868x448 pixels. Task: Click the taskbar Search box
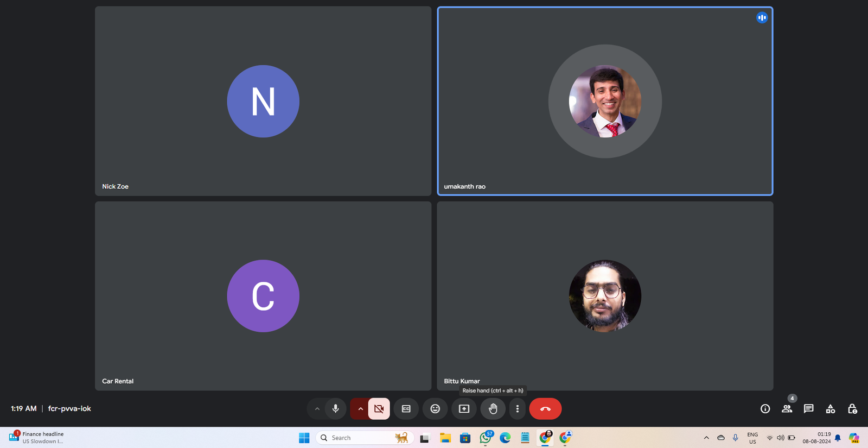point(365,438)
